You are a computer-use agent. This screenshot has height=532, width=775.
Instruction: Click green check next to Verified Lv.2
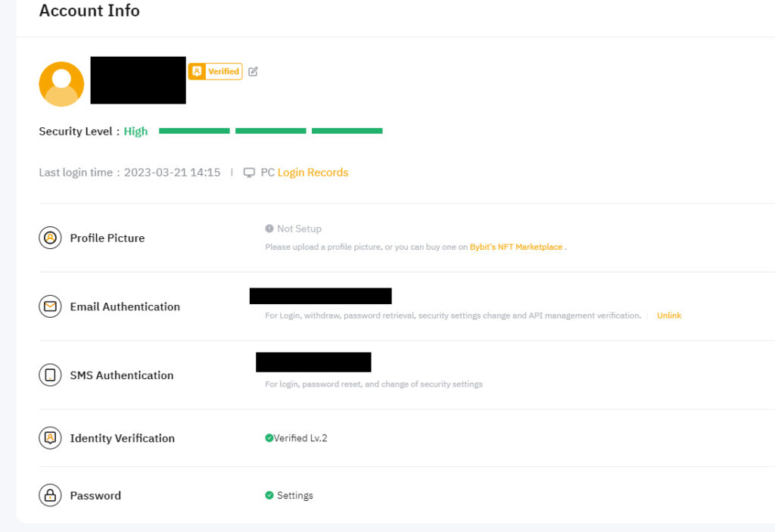269,437
